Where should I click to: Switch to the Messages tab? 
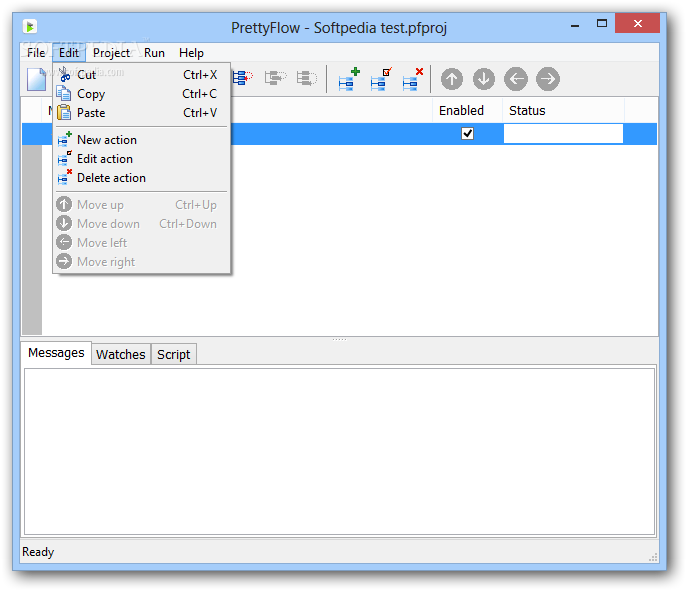pyautogui.click(x=56, y=353)
